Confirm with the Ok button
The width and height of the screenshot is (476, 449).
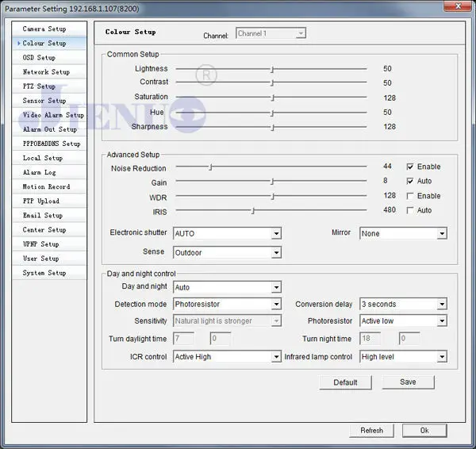click(424, 431)
